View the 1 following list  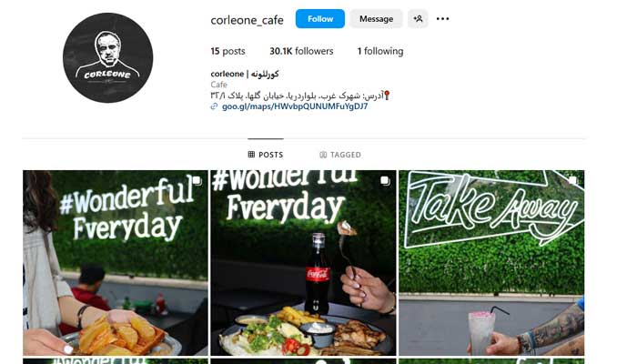[380, 51]
